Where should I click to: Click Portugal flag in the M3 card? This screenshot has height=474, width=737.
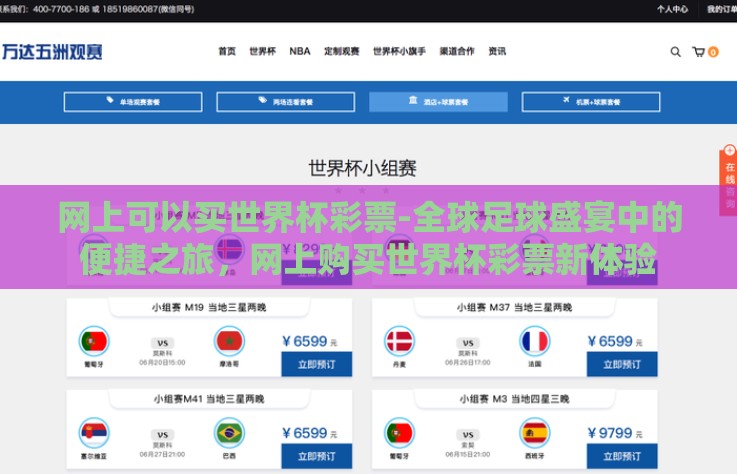tap(399, 433)
